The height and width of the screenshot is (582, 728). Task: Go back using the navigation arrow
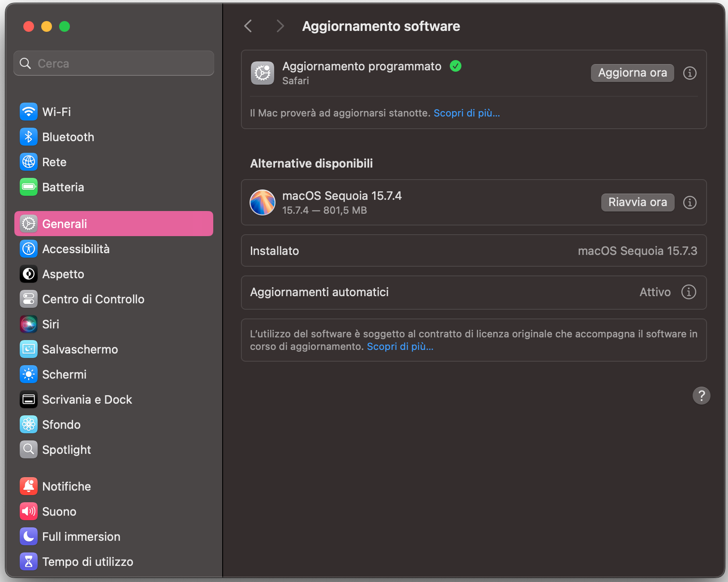pyautogui.click(x=248, y=26)
